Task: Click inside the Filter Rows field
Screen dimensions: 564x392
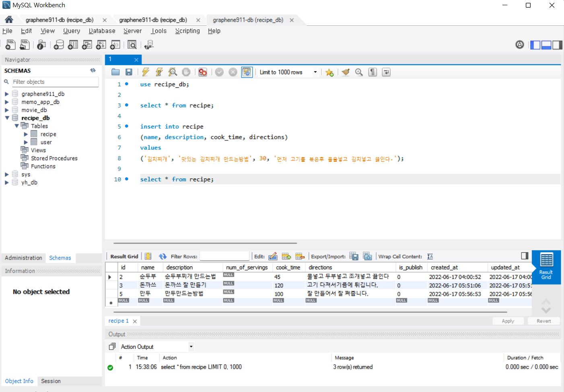Action: click(224, 256)
